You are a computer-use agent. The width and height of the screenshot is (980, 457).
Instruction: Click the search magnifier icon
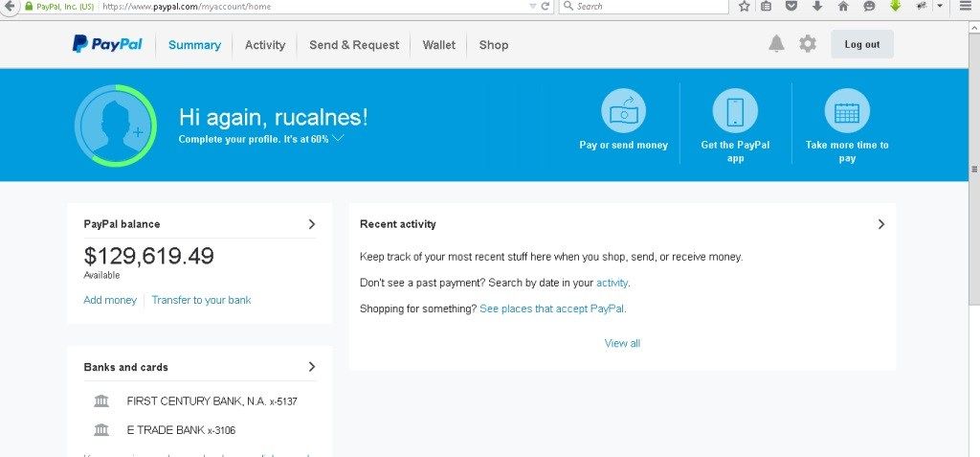(x=568, y=7)
